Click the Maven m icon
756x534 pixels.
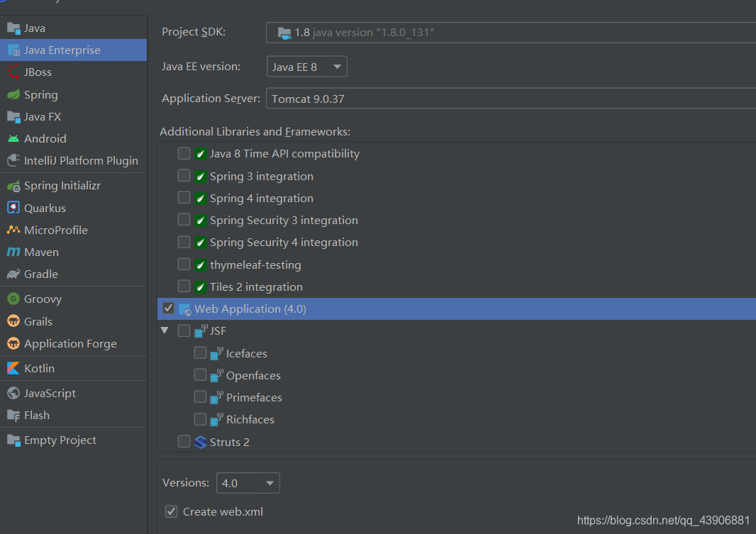(x=13, y=252)
